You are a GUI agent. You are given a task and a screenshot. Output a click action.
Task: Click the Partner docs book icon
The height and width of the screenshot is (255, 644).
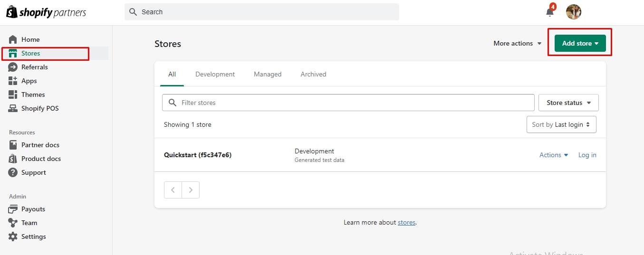click(13, 145)
